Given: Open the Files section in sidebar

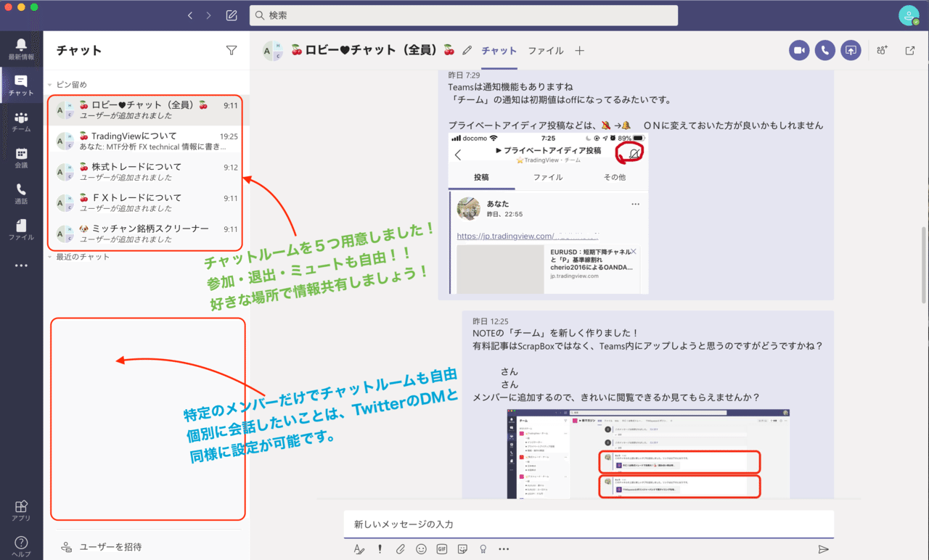Looking at the screenshot, I should (x=21, y=230).
